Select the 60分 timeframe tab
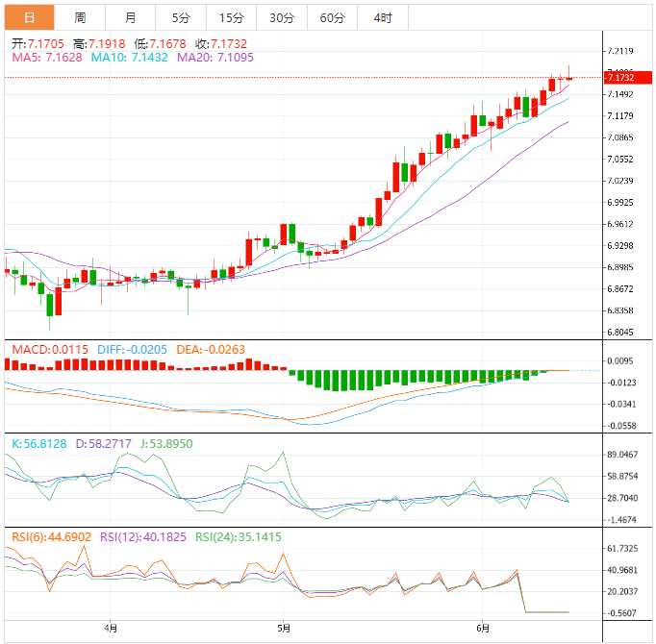The height and width of the screenshot is (644, 656). [332, 17]
